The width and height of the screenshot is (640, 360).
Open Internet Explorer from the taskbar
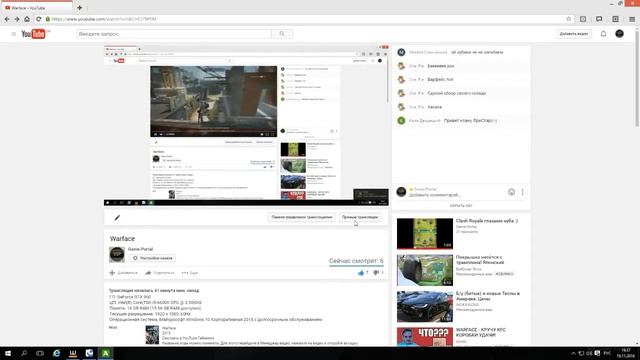coord(56,353)
